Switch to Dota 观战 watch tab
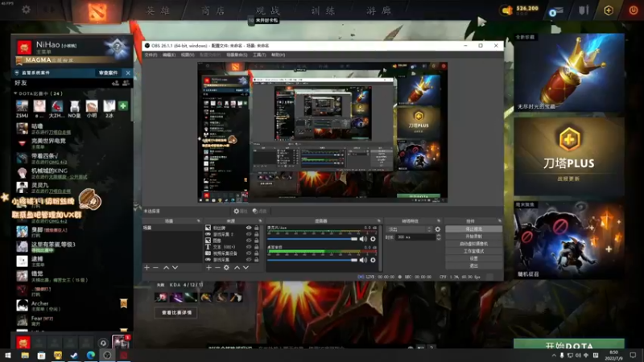The image size is (644, 362). tap(268, 10)
